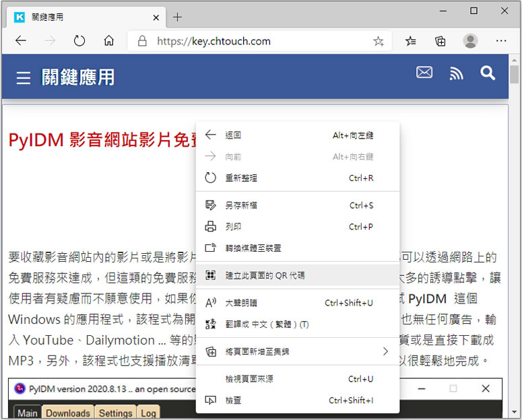Open the browser Settings and more menu
The image size is (522, 420).
coord(500,41)
